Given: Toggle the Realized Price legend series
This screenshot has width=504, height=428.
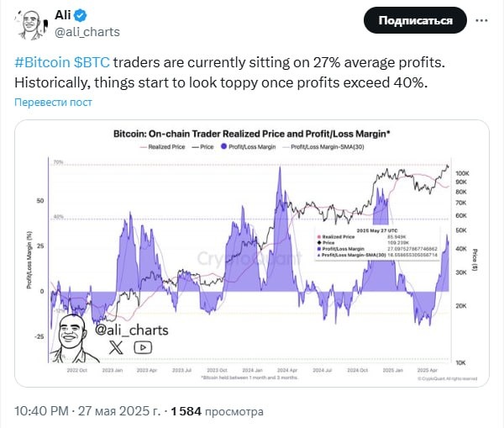Looking at the screenshot, I should coord(165,146).
